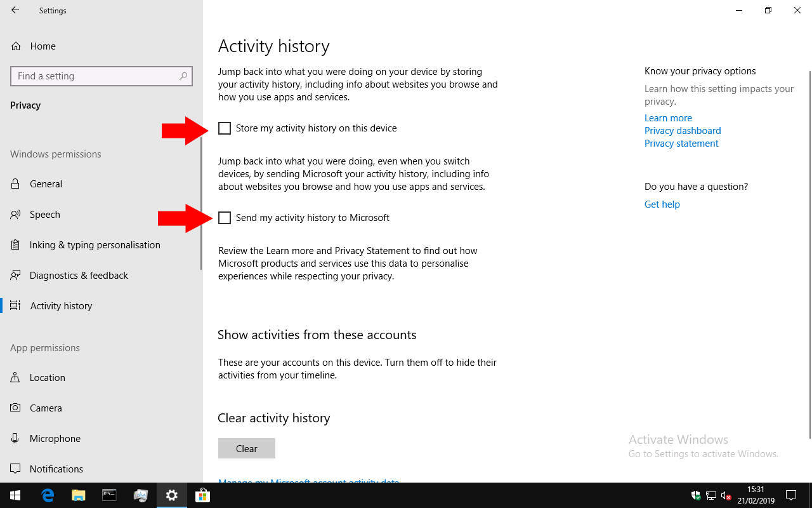
Task: Click 'Show activities from these accounts' heading
Action: [x=317, y=335]
